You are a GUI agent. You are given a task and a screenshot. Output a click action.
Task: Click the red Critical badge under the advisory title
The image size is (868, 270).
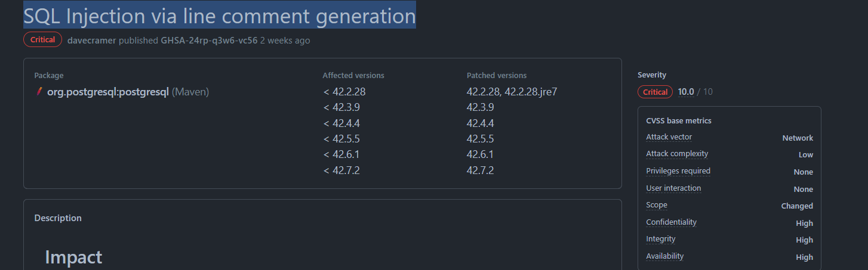(42, 40)
